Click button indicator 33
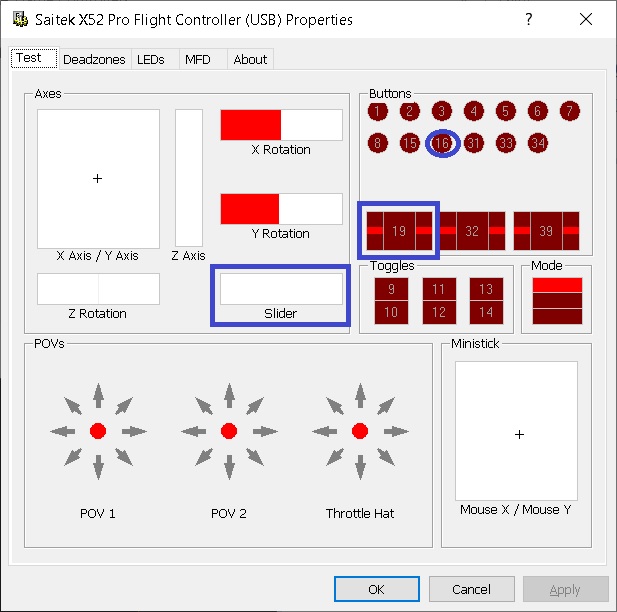Screen dimensions: 617x612 [506, 143]
